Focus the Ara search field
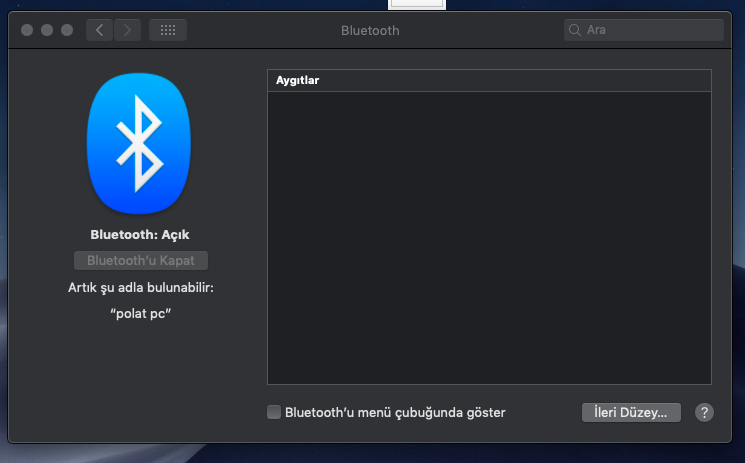 pyautogui.click(x=650, y=30)
